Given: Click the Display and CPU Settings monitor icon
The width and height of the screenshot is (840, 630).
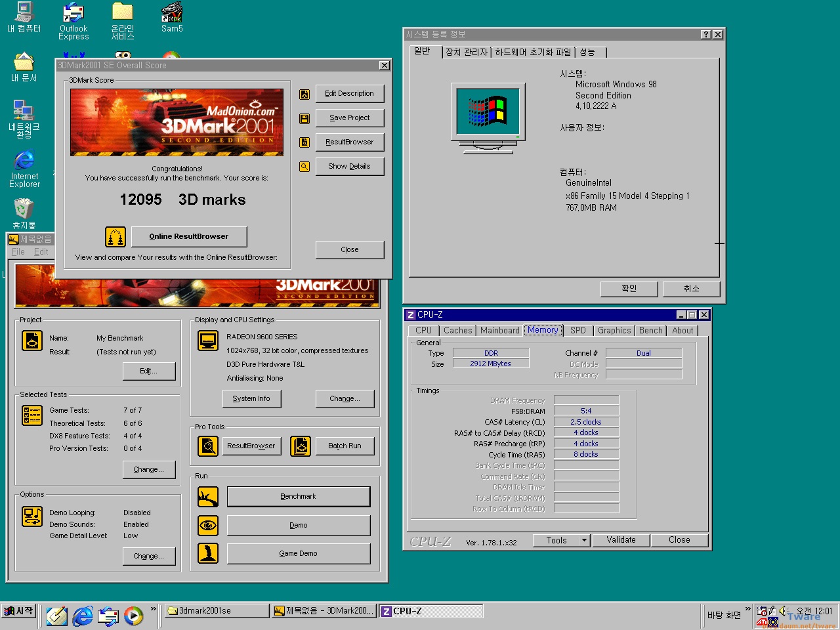Looking at the screenshot, I should 208,340.
